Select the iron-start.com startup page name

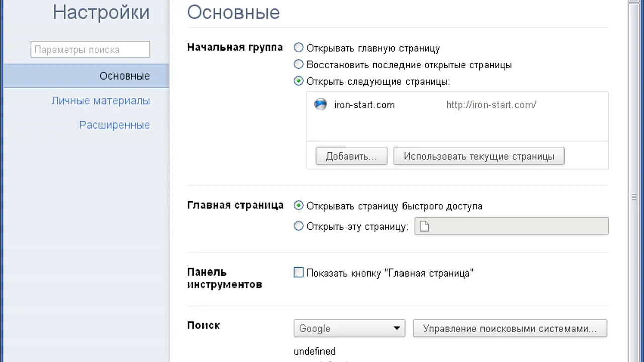click(x=364, y=105)
